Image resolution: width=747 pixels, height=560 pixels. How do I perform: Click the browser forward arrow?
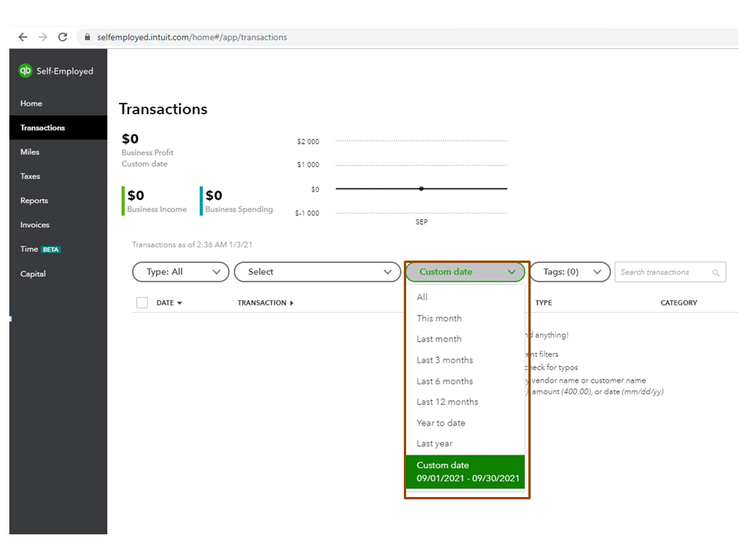[43, 37]
